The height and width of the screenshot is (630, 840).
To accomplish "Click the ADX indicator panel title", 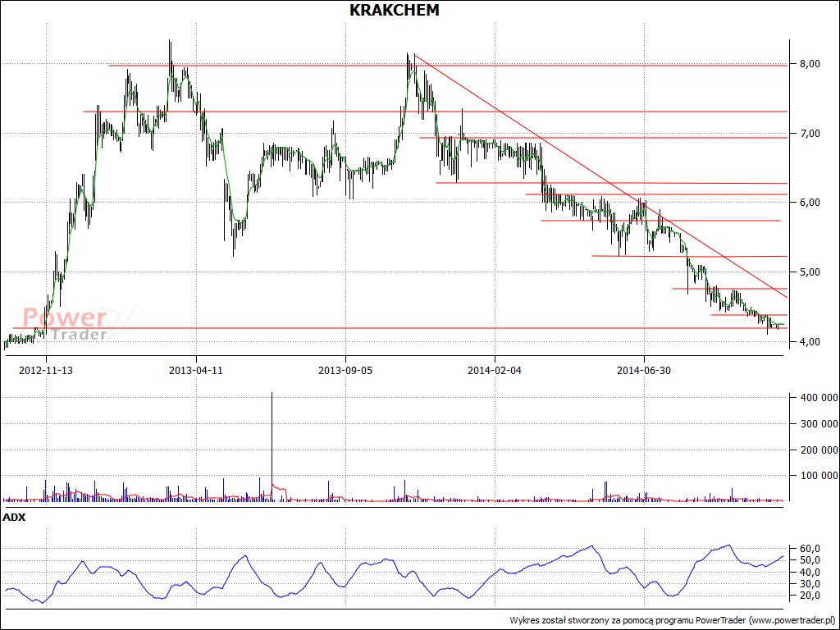I will click(x=14, y=518).
